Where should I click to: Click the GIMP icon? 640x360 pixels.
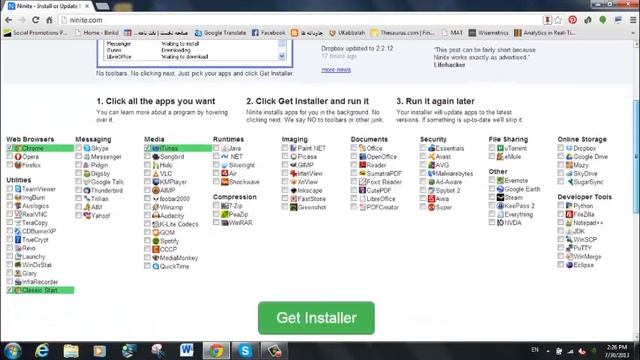pyautogui.click(x=293, y=165)
